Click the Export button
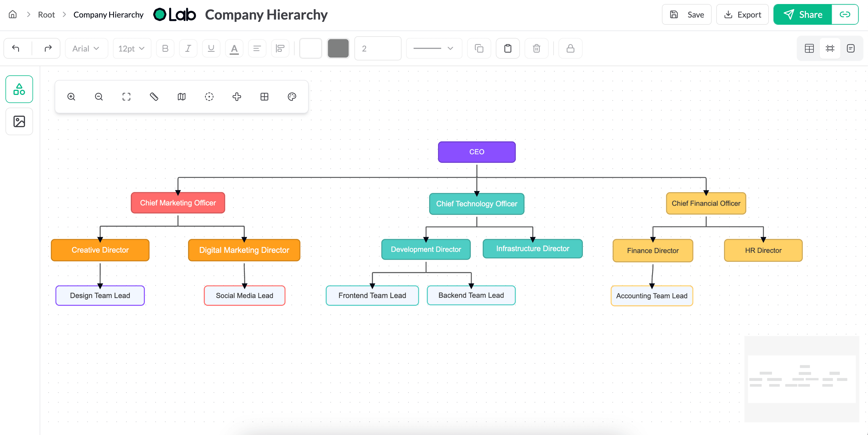This screenshot has height=435, width=868. pos(742,14)
